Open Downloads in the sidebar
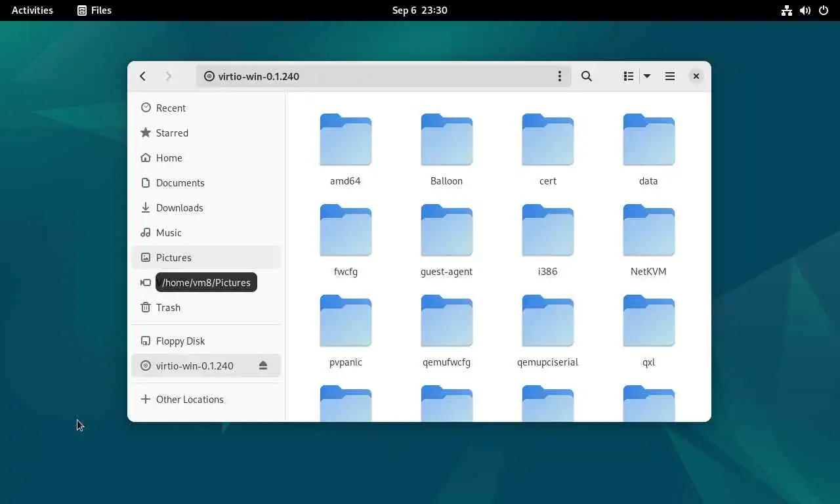This screenshot has height=504, width=840. 206,207
